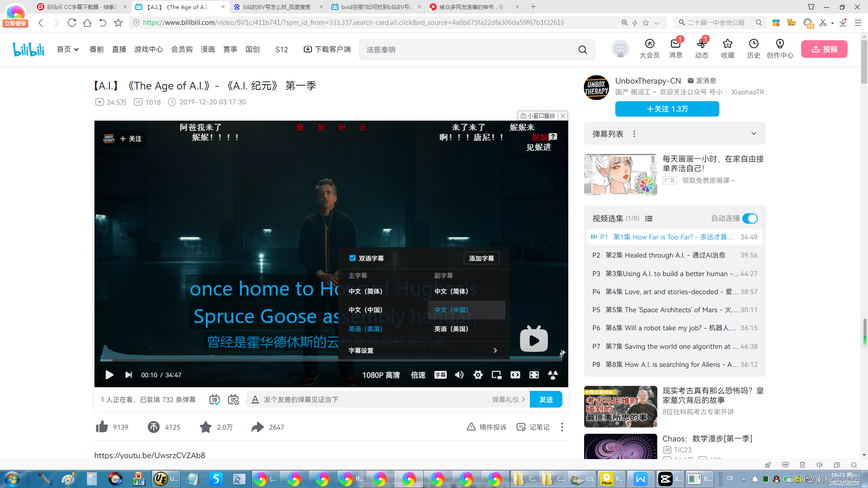Click the video progress bar

point(316,360)
